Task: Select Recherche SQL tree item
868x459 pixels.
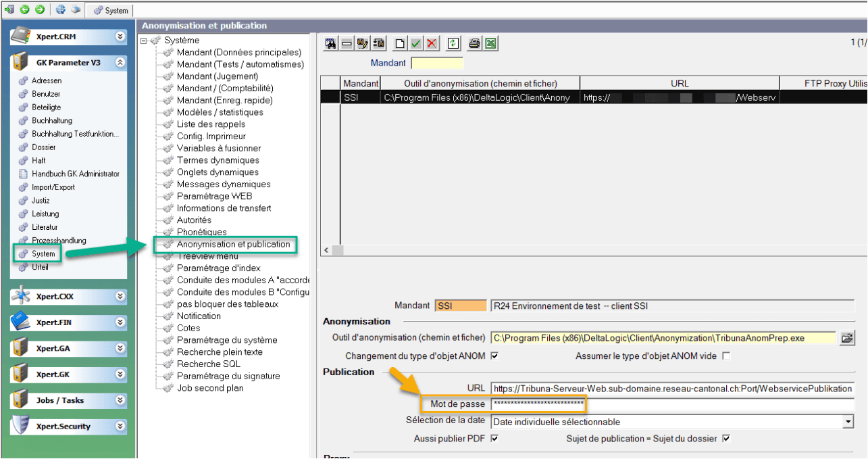Action: click(x=209, y=364)
